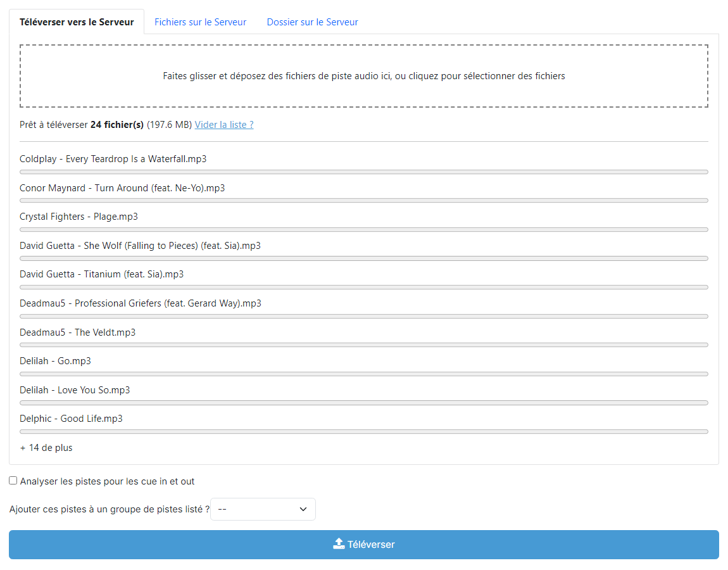
Task: Click progress bar under Delphic - Good Life
Action: click(x=364, y=431)
